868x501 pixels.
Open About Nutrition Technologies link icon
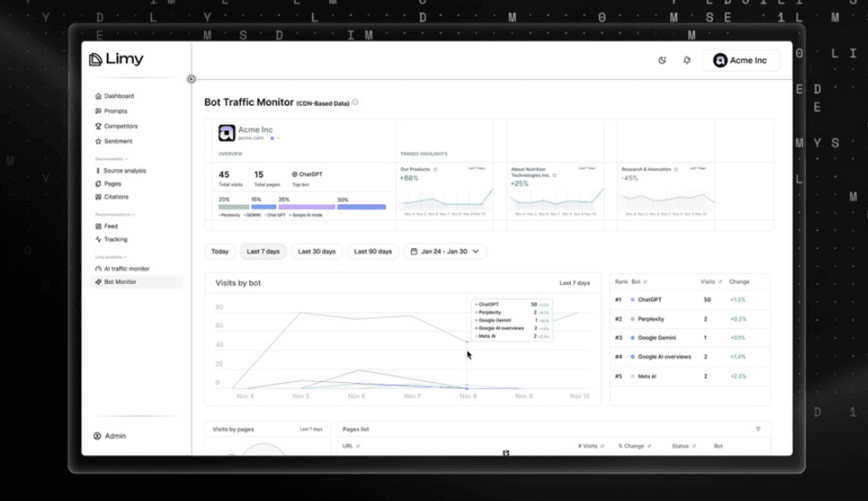pyautogui.click(x=554, y=175)
